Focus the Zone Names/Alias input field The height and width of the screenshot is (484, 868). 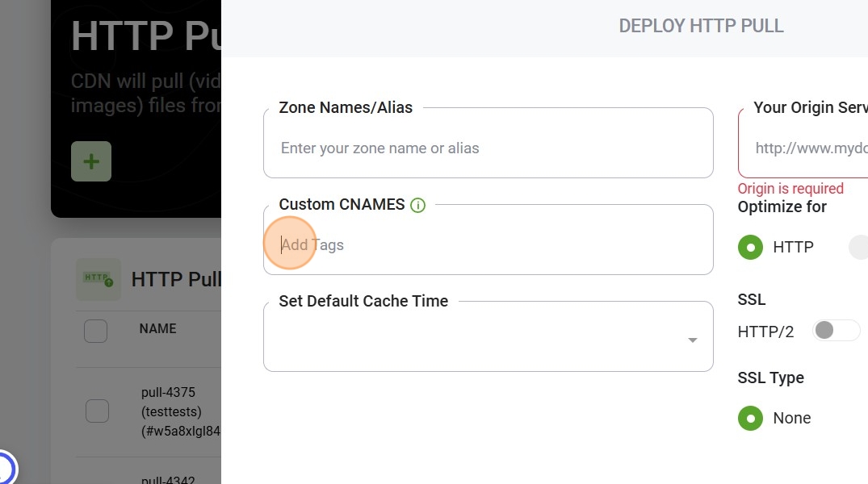489,143
